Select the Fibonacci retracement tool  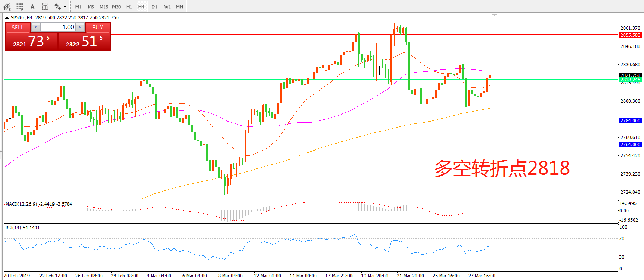click(x=20, y=6)
